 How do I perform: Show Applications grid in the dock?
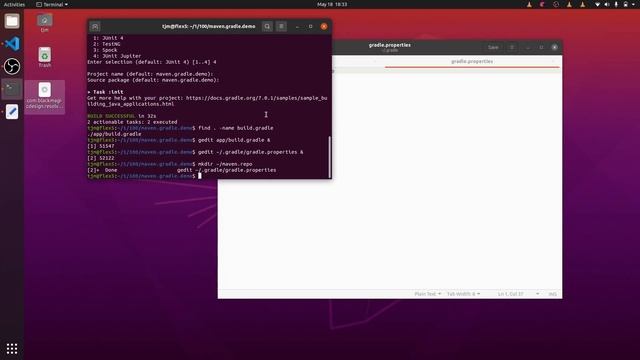[x=12, y=349]
